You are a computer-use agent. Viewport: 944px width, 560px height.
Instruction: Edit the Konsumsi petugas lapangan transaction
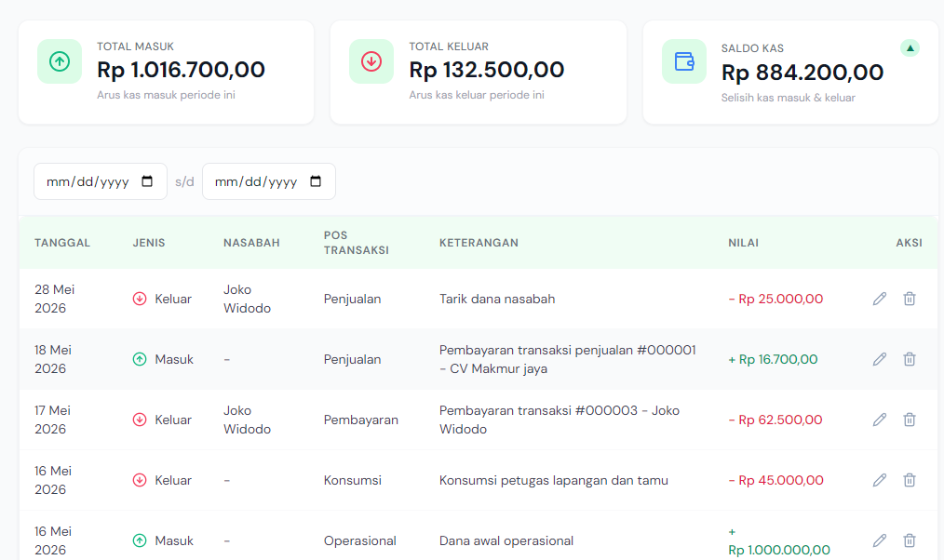[880, 480]
